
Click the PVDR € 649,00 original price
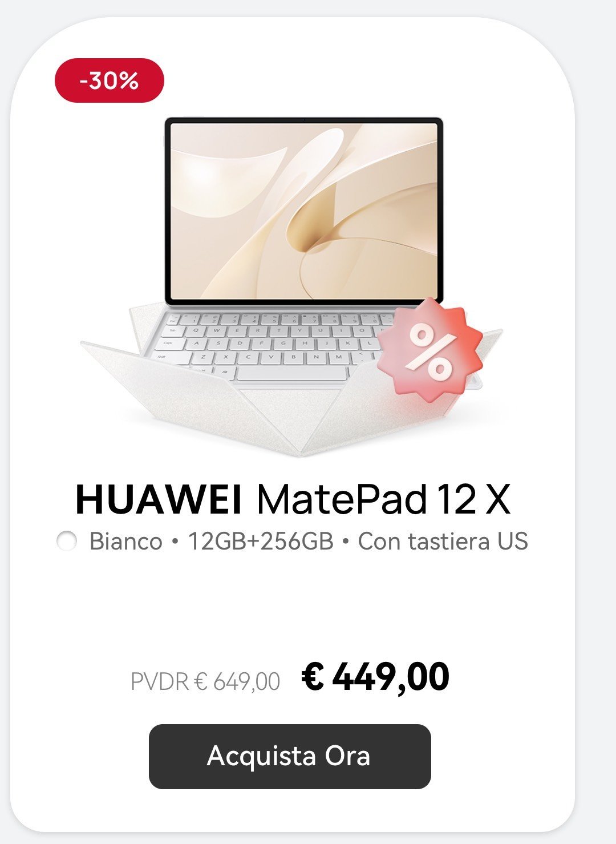tap(205, 681)
